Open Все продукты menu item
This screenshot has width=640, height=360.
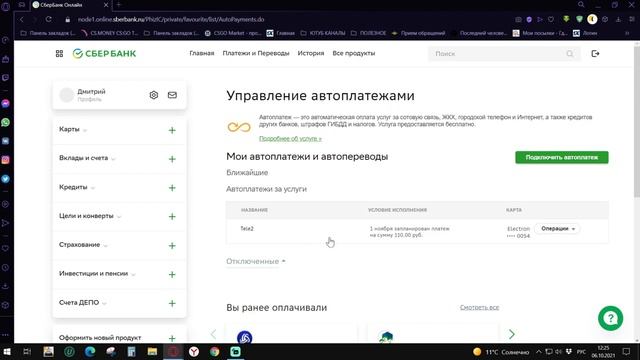point(353,53)
